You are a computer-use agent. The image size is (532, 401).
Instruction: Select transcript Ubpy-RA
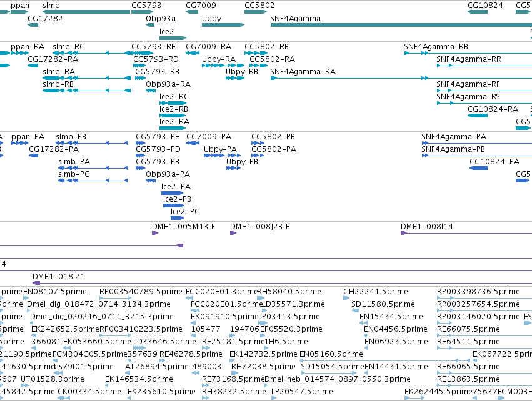point(219,59)
